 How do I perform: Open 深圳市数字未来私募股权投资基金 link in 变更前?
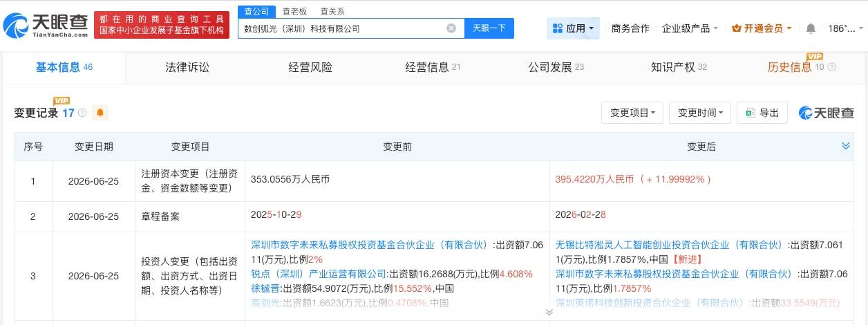pyautogui.click(x=370, y=245)
